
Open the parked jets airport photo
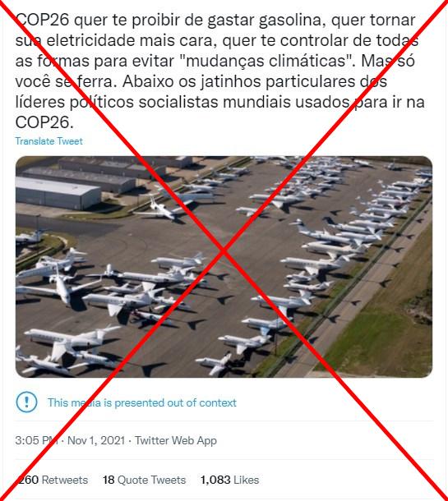click(x=224, y=267)
